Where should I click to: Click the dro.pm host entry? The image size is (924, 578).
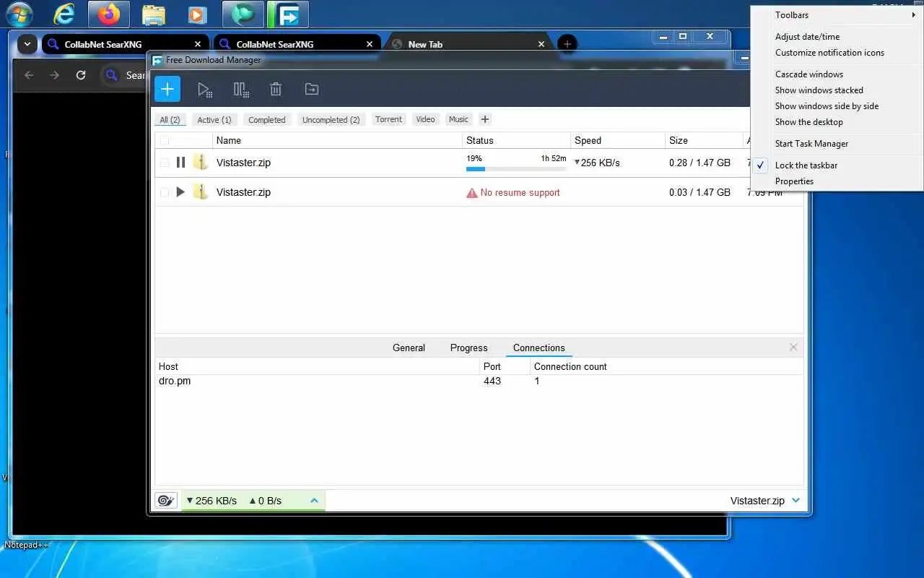click(175, 381)
